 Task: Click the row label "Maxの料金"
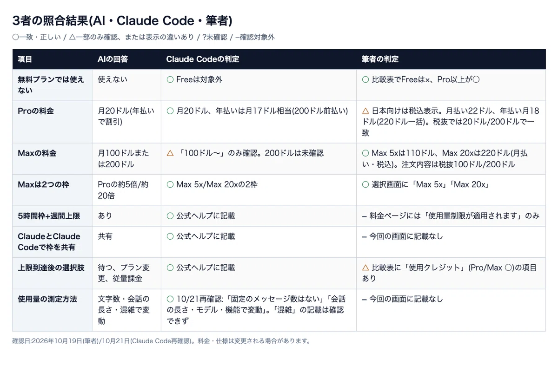coord(52,159)
